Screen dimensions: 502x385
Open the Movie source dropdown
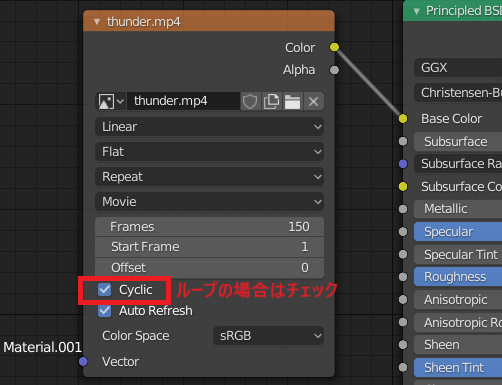(209, 202)
